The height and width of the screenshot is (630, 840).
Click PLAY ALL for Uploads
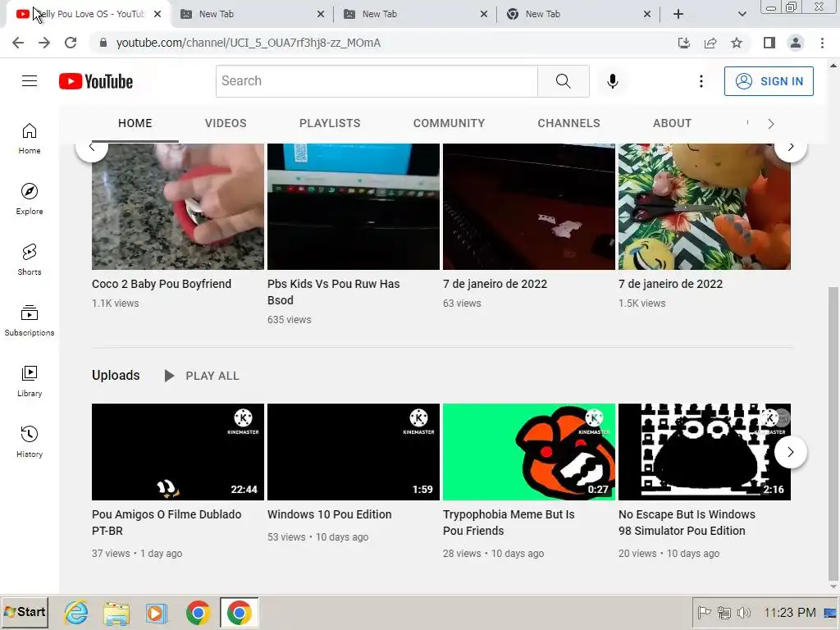[202, 376]
